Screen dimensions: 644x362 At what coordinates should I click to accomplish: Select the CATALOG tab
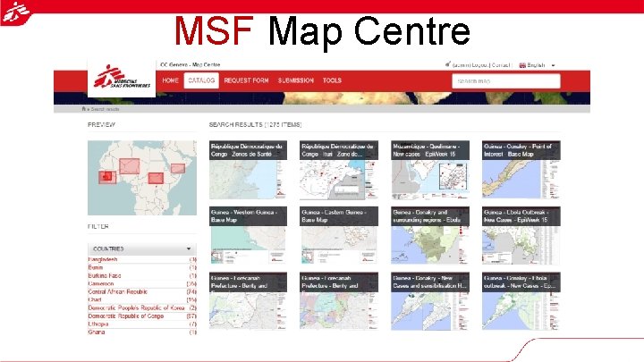[x=201, y=80]
